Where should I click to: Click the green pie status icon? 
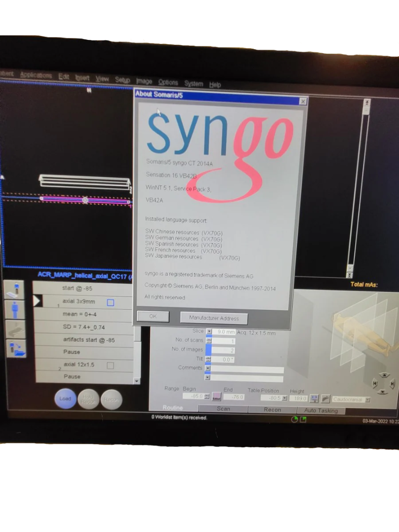294,419
